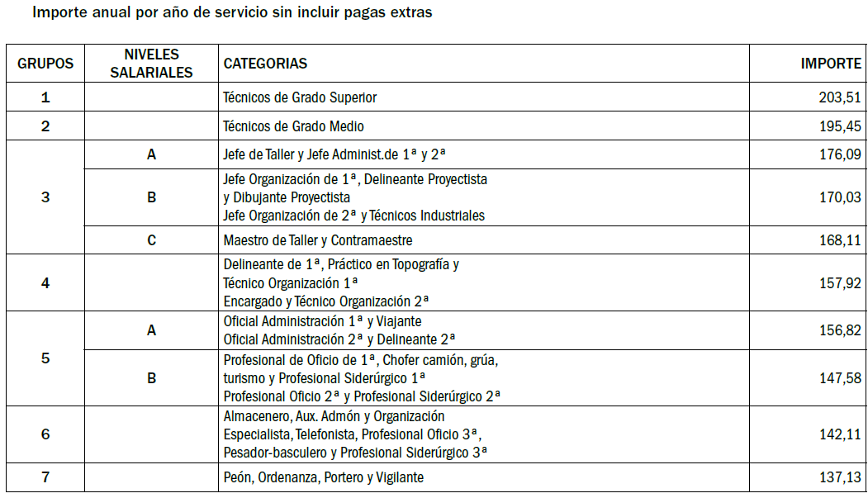Click the group 6 cell

click(x=45, y=434)
